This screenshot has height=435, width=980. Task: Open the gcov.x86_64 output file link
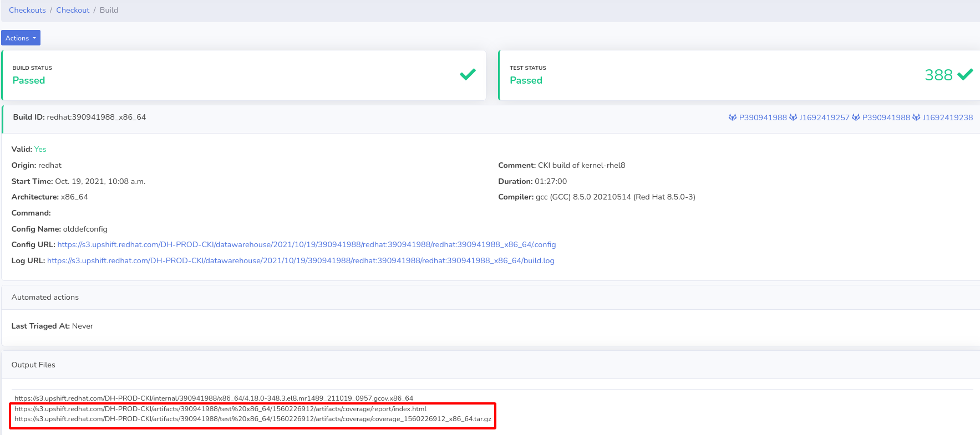[x=214, y=398]
